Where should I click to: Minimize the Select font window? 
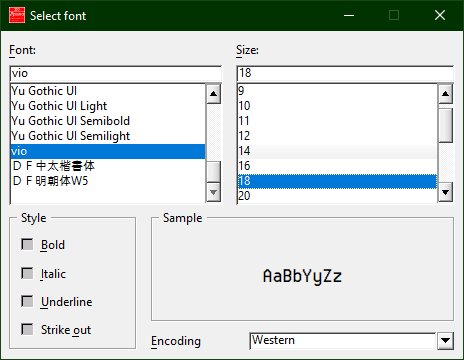coord(349,15)
